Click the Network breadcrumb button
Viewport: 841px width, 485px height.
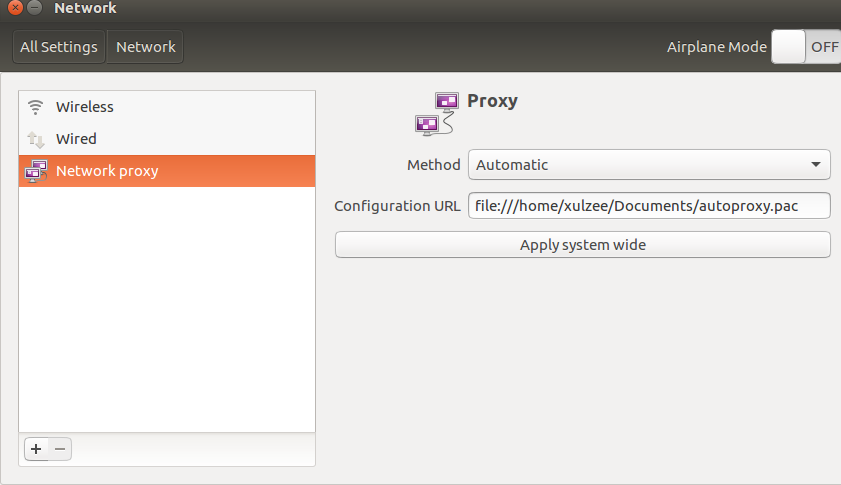click(x=146, y=47)
